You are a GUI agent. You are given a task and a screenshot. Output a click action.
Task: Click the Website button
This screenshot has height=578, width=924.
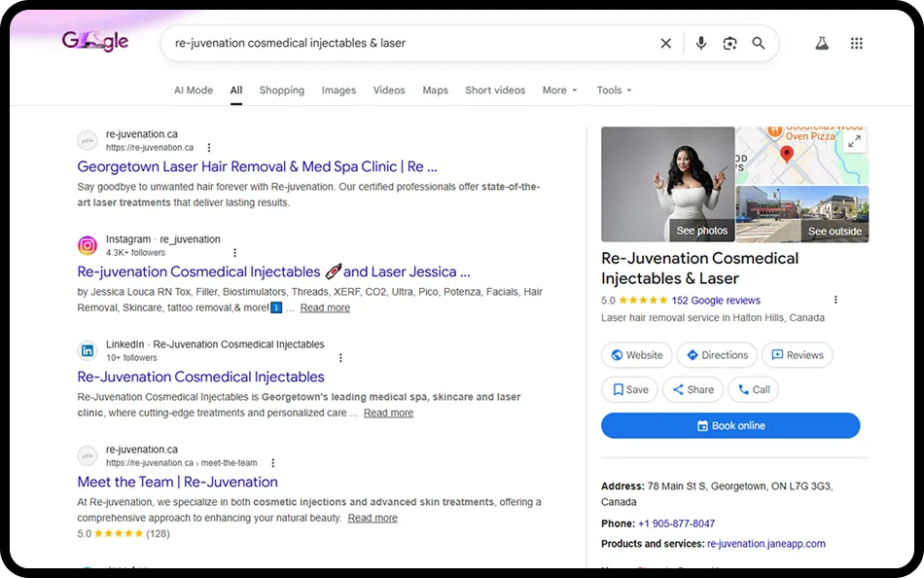coord(636,355)
